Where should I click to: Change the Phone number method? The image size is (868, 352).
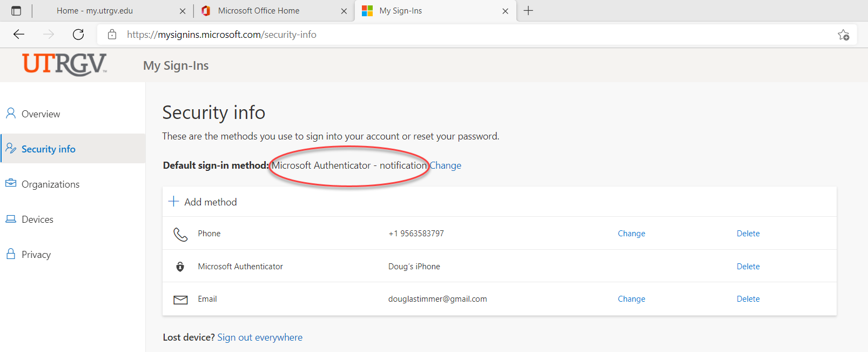coord(631,234)
